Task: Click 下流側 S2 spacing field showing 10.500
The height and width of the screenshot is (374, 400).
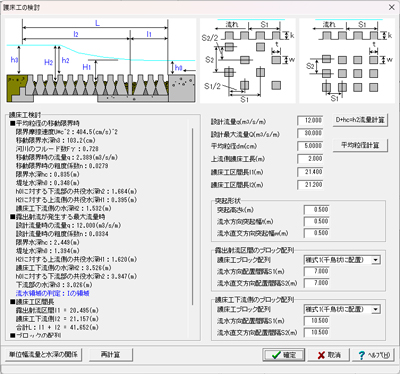Action: pyautogui.click(x=316, y=333)
